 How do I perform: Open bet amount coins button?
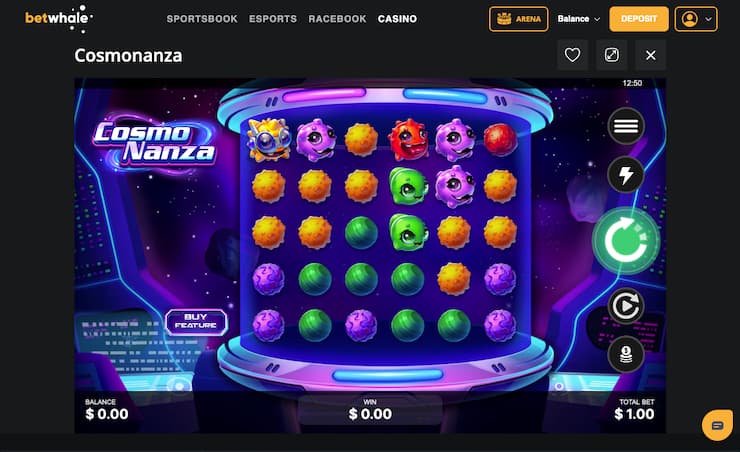[x=626, y=354]
